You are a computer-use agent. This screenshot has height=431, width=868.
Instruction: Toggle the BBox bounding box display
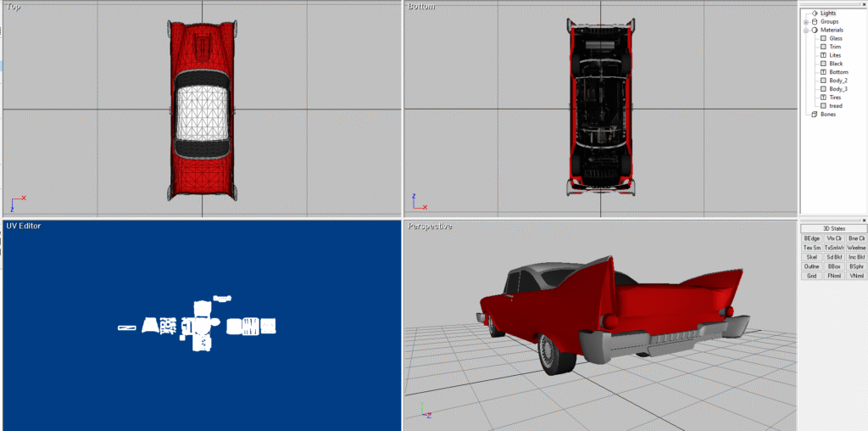[834, 266]
